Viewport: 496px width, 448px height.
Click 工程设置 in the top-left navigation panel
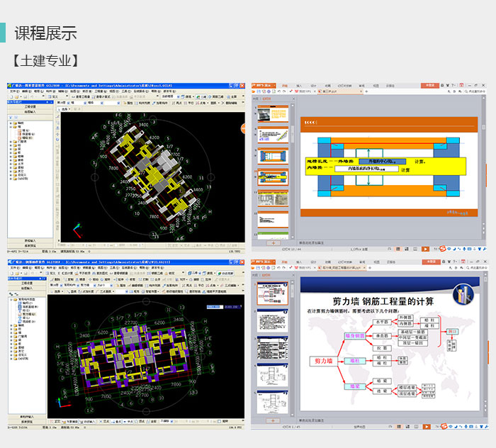(30, 106)
